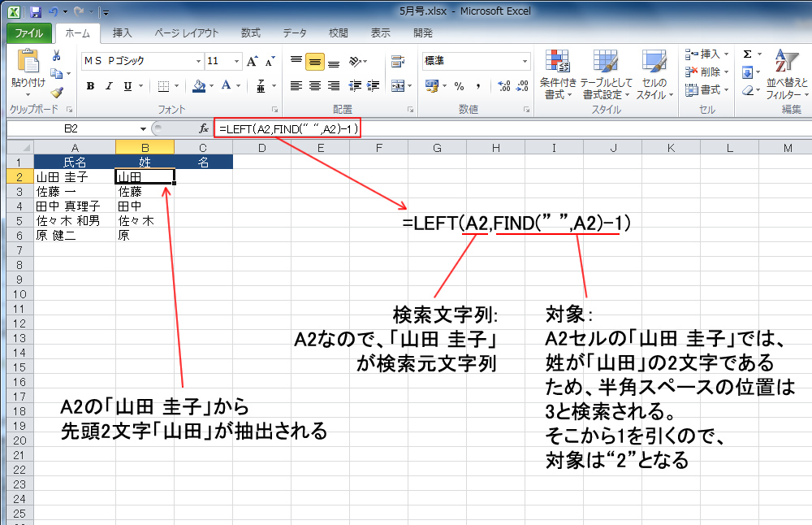Click the AutoSum sigma icon
The image size is (812, 525).
click(x=747, y=54)
